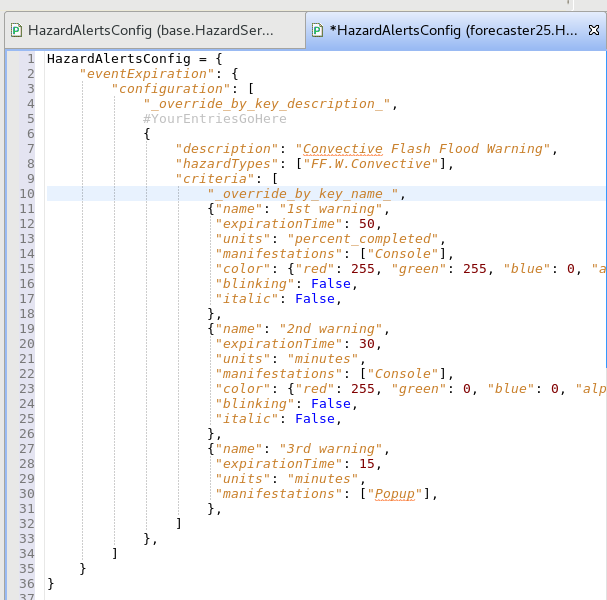Click the expirationTime value 15
This screenshot has height=600, width=607.
367,464
